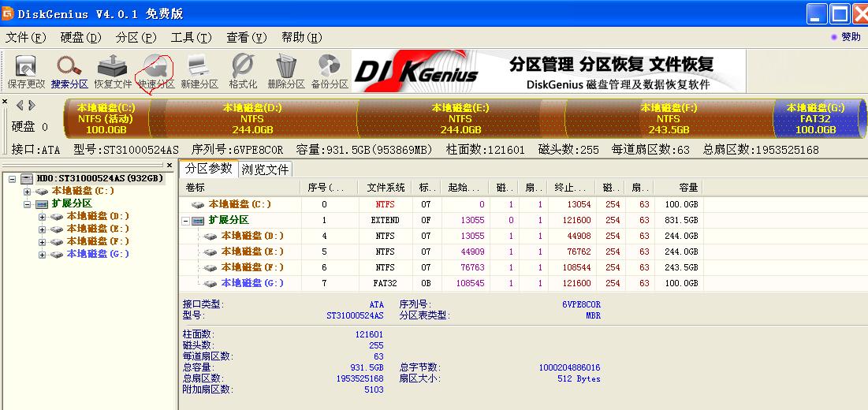Screen dimensions: 868x410
Task: Select the 本地磁盘(F:) row in partition table
Action: [x=441, y=267]
